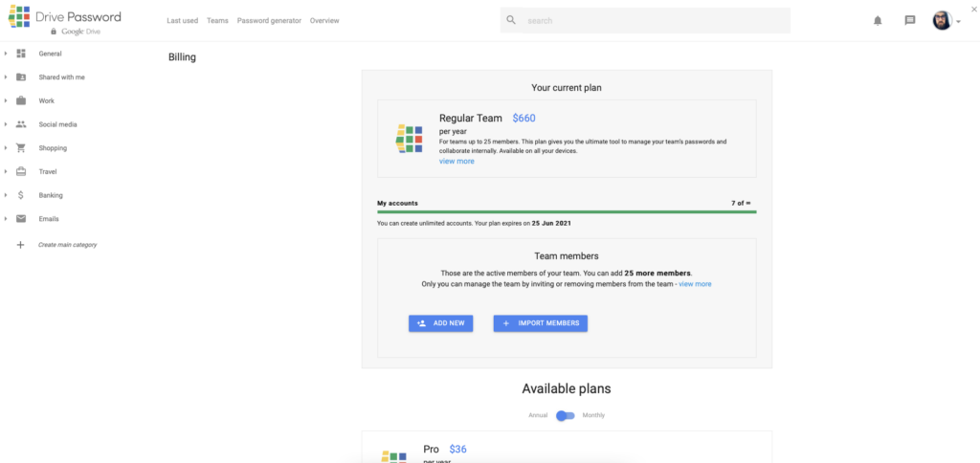Click the Pro plan $36 price
The width and height of the screenshot is (980, 463).
coord(458,450)
